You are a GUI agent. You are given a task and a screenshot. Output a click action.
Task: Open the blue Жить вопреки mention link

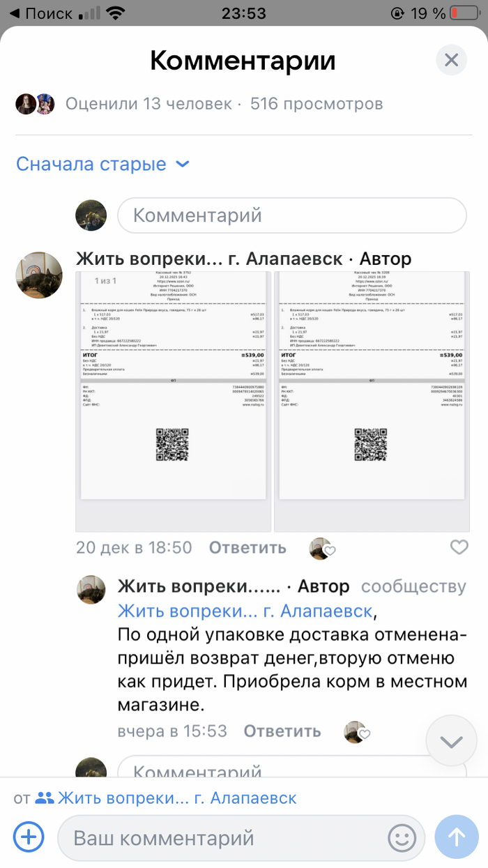coord(245,611)
